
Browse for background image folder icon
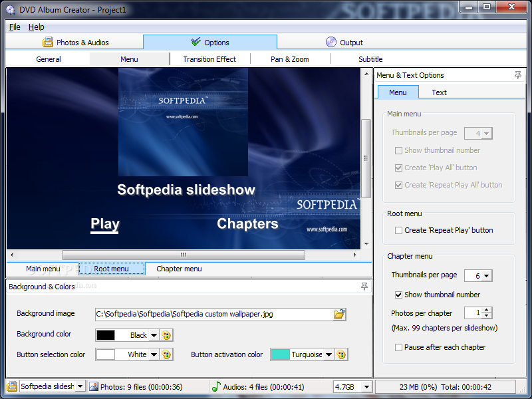point(339,314)
